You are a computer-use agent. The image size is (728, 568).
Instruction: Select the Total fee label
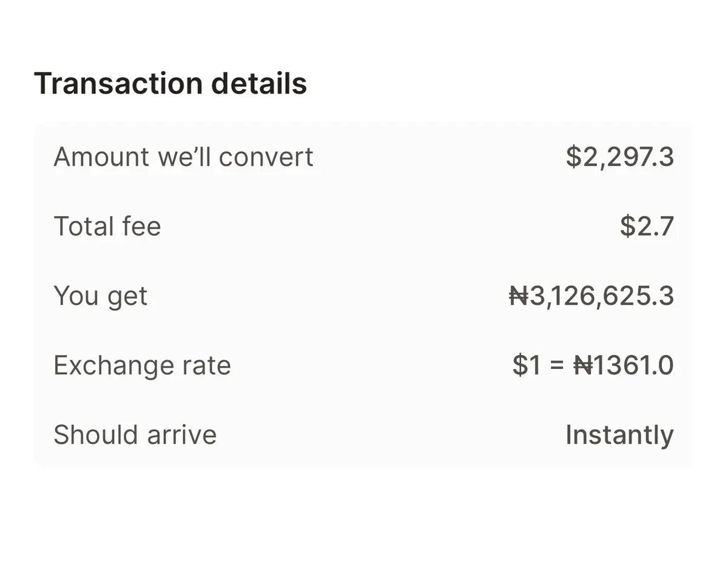coord(107,226)
